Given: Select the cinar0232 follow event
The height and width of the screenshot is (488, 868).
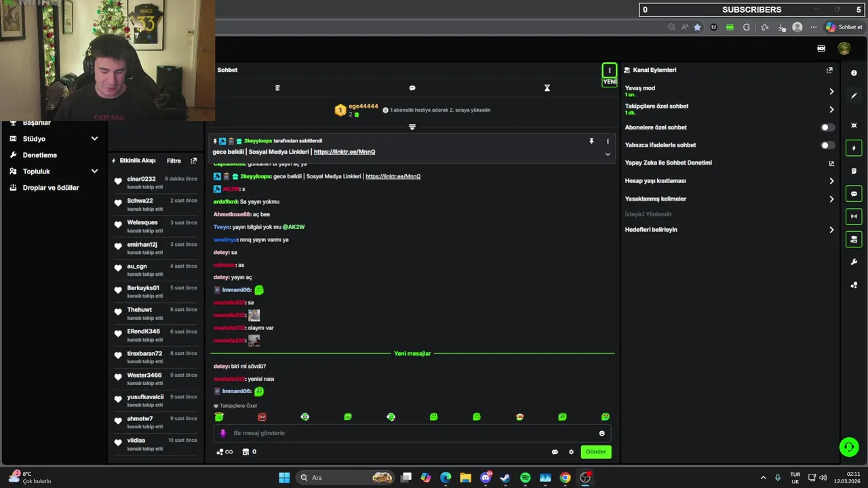Looking at the screenshot, I should [156, 182].
